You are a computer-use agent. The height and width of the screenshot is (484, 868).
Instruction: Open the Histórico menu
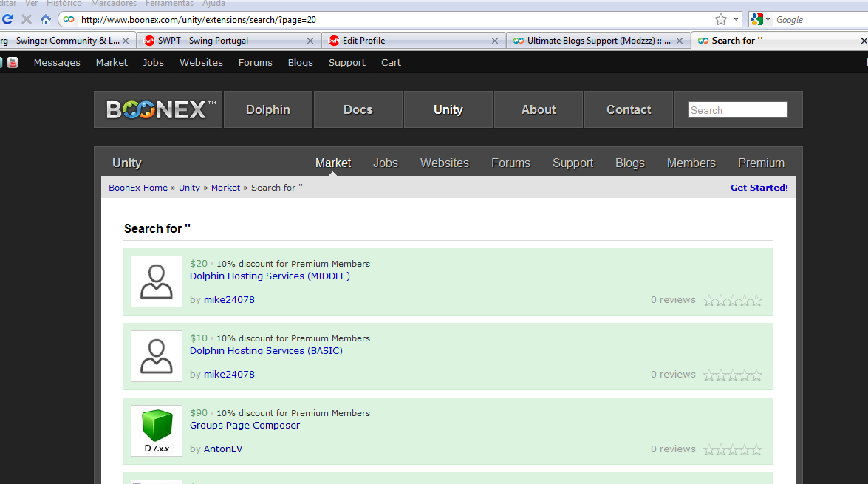tap(64, 4)
